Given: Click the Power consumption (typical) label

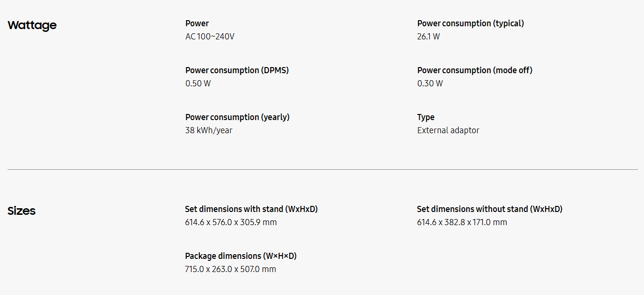Looking at the screenshot, I should [470, 23].
